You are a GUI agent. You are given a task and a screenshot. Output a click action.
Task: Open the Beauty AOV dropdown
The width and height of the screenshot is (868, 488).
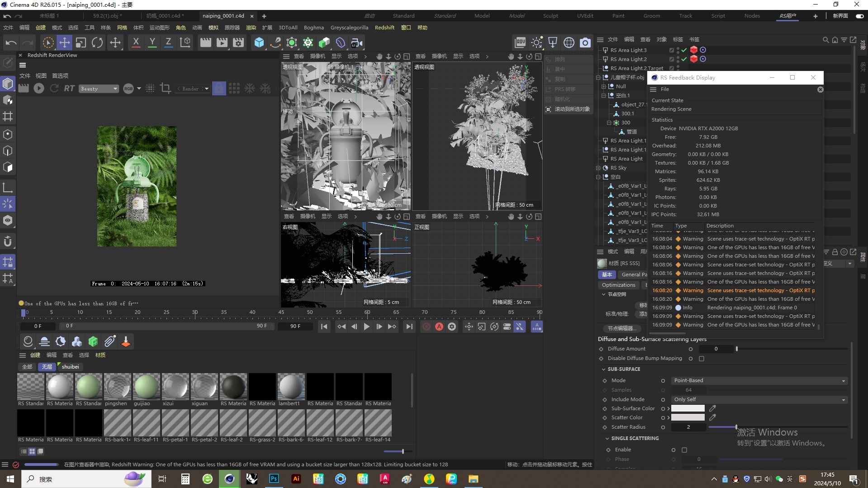click(99, 89)
